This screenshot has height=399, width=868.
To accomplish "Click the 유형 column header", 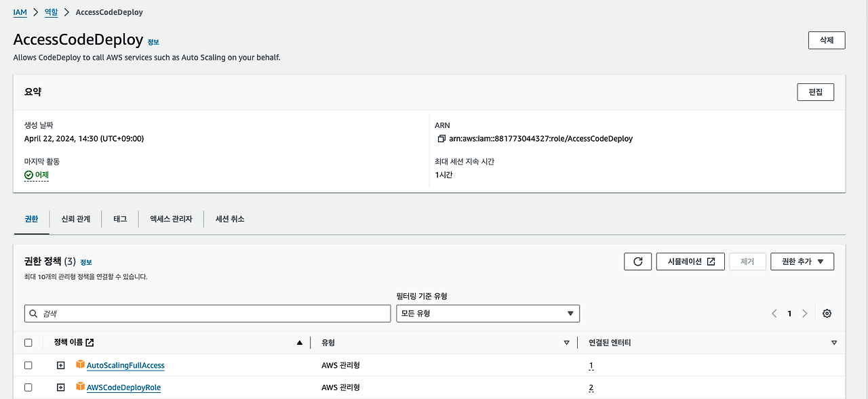I will pyautogui.click(x=328, y=343).
